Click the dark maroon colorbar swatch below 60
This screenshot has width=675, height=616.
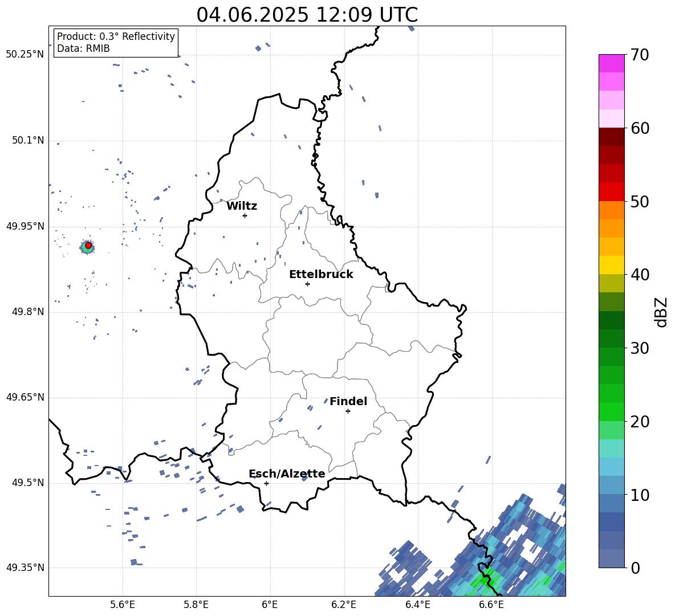tap(611, 136)
